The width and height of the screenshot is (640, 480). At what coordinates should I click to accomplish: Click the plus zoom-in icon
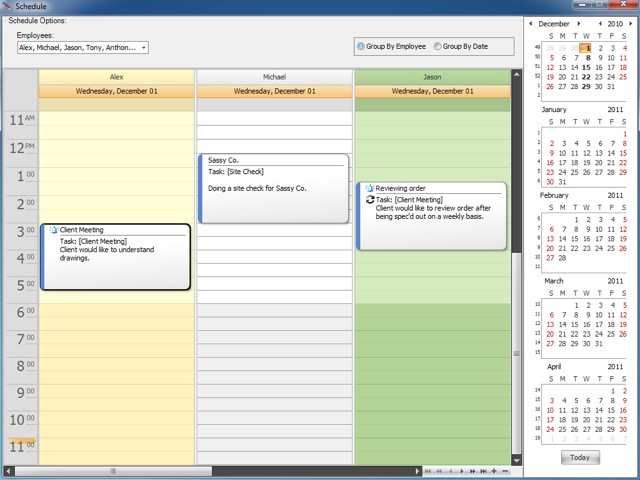(494, 470)
